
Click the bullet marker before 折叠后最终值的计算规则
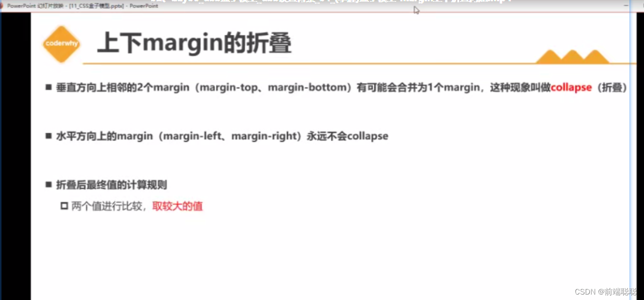point(48,185)
